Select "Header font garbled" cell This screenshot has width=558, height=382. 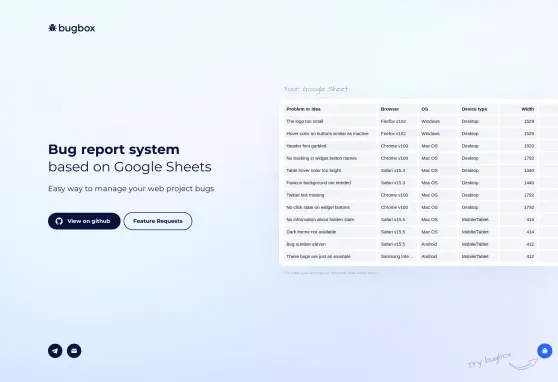pyautogui.click(x=330, y=146)
